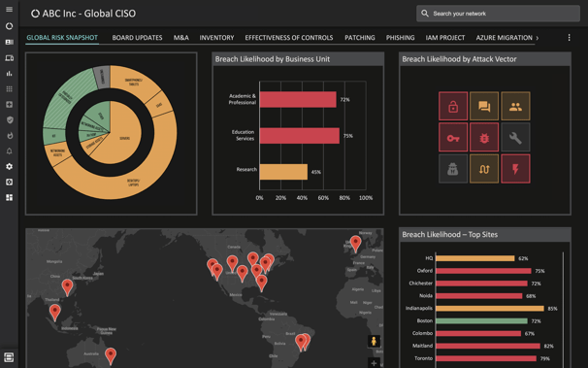Switch to Global Risk Snapshot tab

point(62,38)
